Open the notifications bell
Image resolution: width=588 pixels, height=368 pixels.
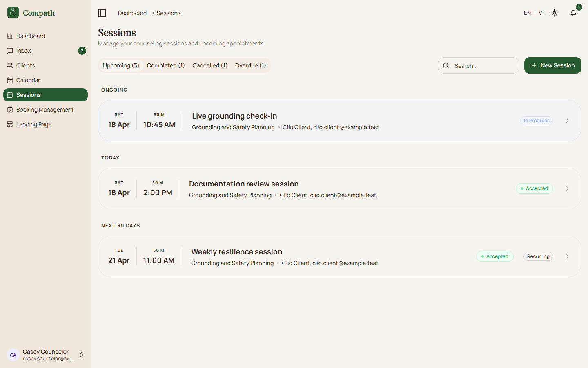(573, 13)
